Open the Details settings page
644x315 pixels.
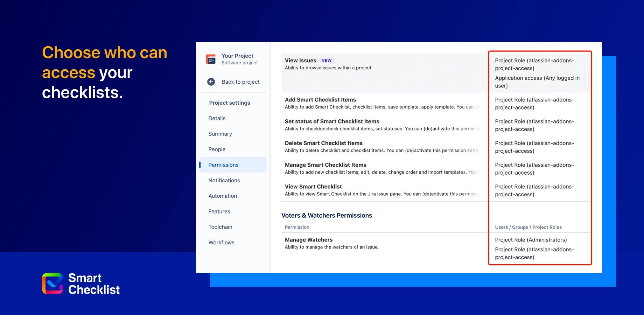[216, 118]
